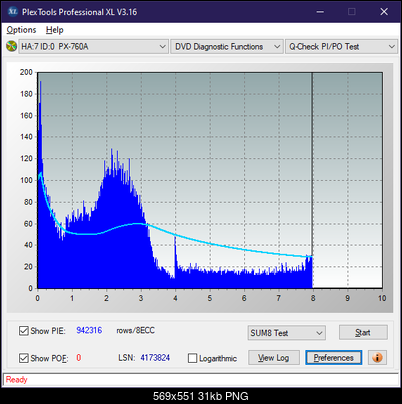Viewport: 402px width, 404px height.
Task: Open the orange info icon button
Action: tap(377, 358)
